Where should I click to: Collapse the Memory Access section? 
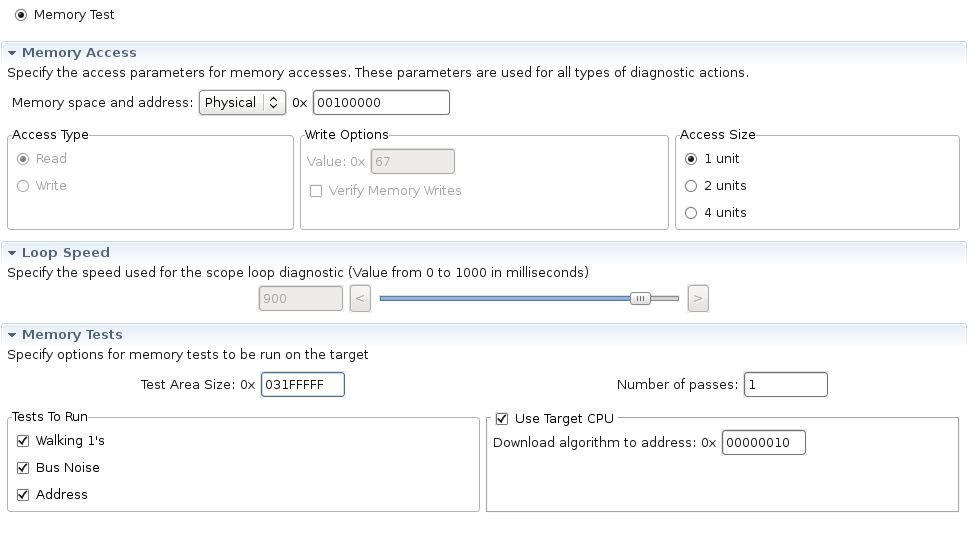[x=12, y=53]
